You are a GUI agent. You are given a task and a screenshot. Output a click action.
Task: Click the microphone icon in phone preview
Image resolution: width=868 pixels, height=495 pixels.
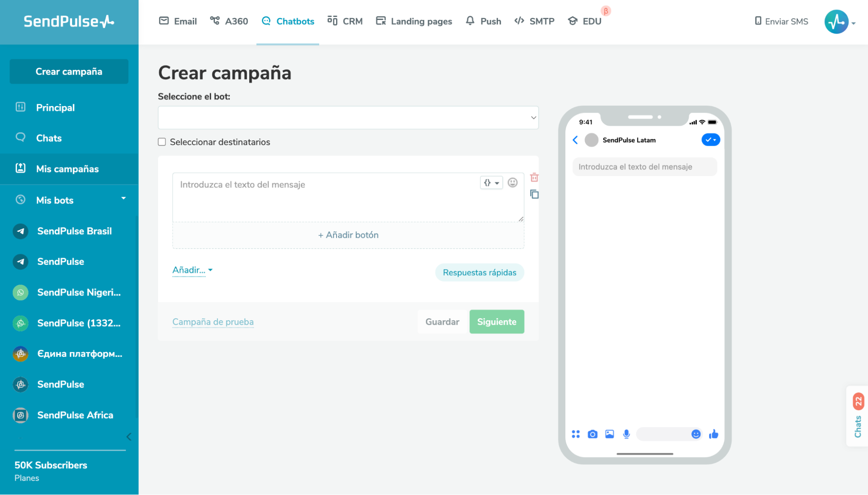[x=627, y=434]
